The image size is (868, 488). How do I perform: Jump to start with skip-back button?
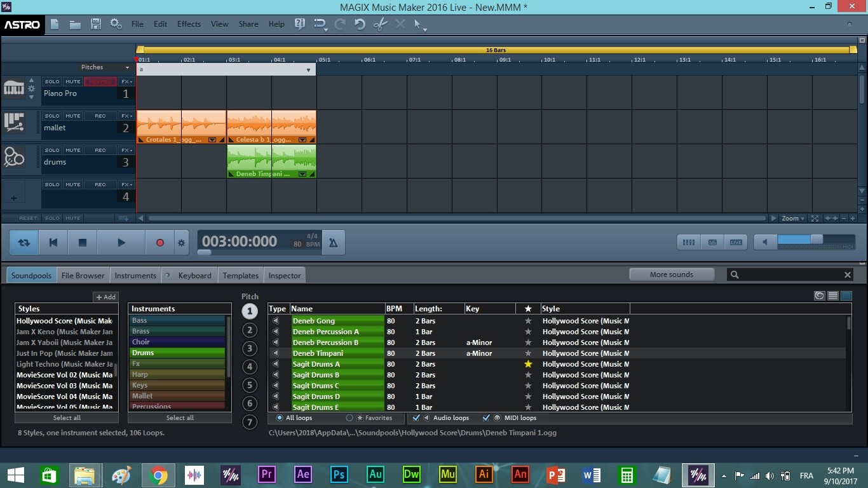[x=53, y=242]
